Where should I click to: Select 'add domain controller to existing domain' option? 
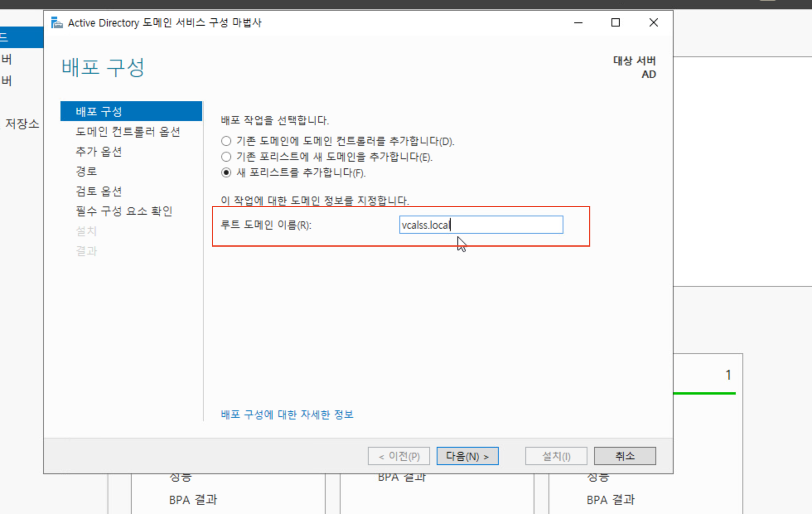(226, 141)
